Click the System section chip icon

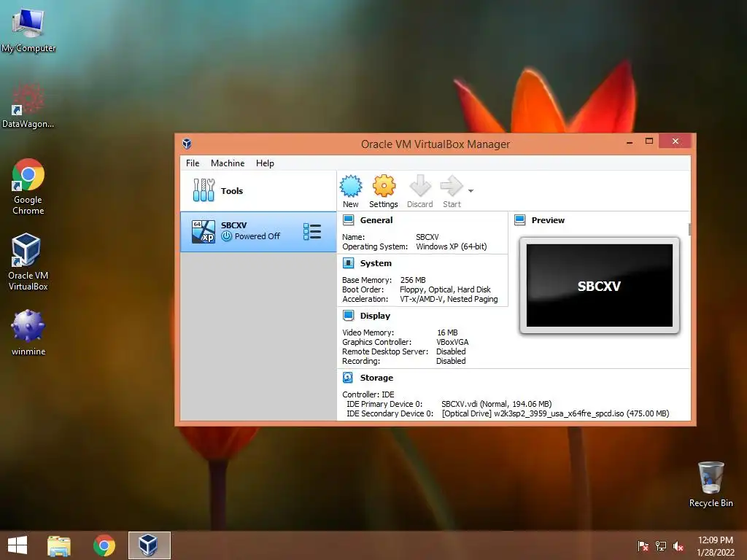(348, 262)
